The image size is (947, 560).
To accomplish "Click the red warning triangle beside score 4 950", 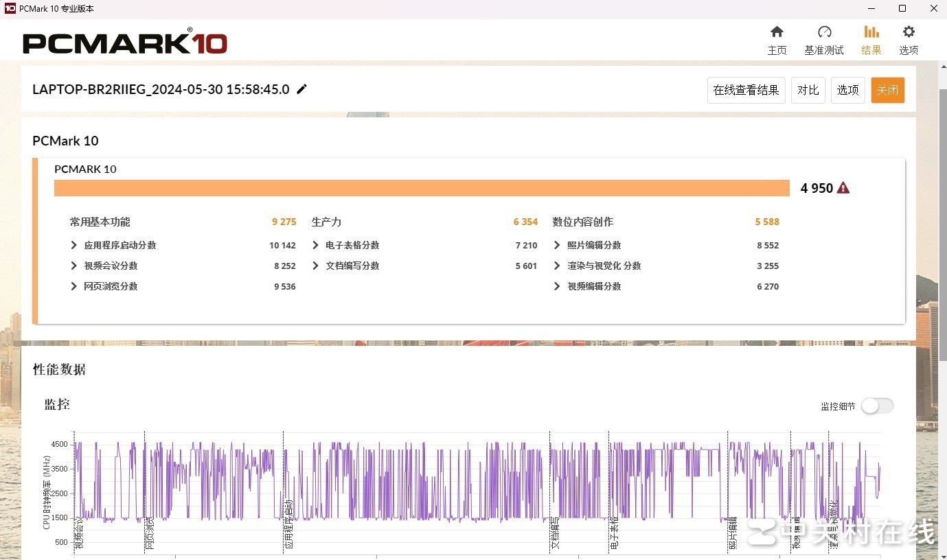I will (x=843, y=188).
